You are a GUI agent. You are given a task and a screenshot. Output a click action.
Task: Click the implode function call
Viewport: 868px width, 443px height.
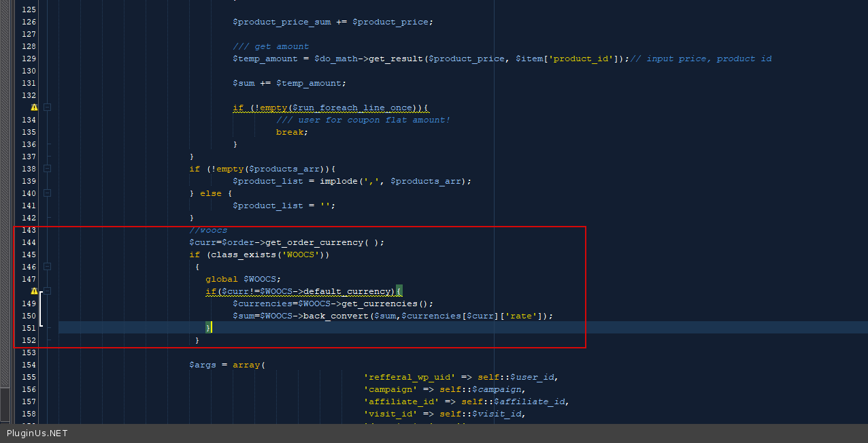[339, 181]
